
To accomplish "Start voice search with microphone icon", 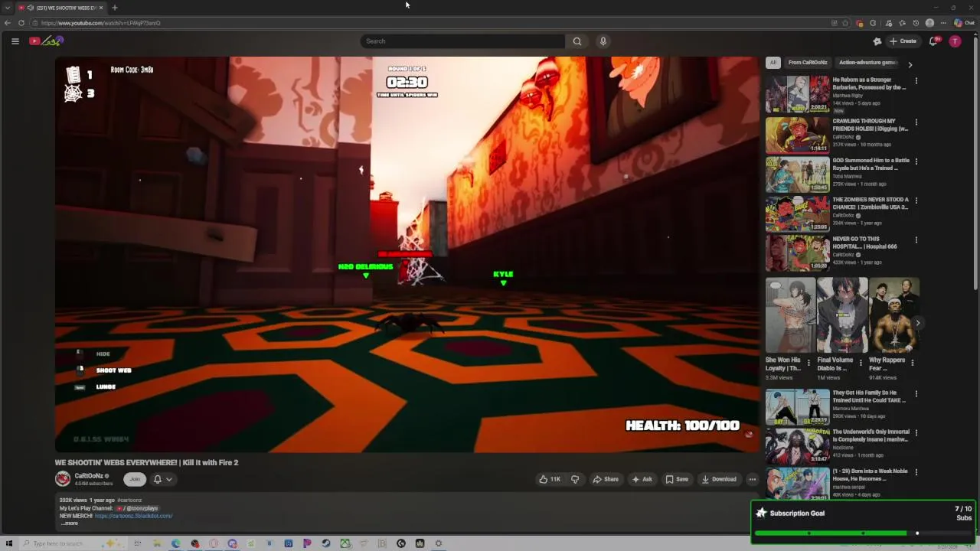I will tap(603, 41).
